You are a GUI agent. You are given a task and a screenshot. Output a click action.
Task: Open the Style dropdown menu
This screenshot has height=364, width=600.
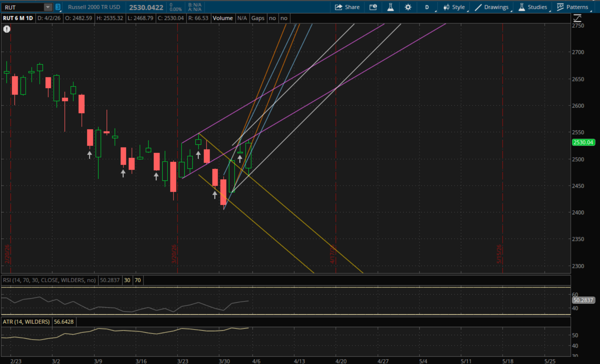(x=454, y=7)
